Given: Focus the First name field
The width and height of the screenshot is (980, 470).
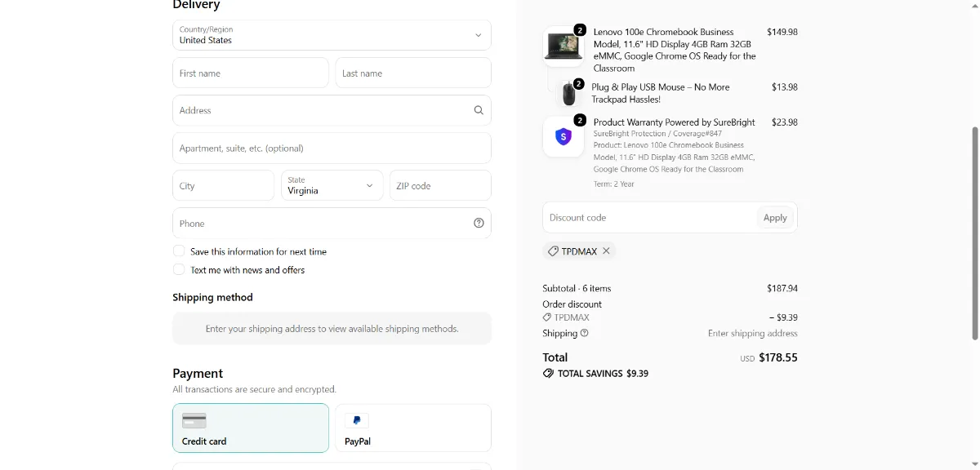Looking at the screenshot, I should [x=251, y=73].
